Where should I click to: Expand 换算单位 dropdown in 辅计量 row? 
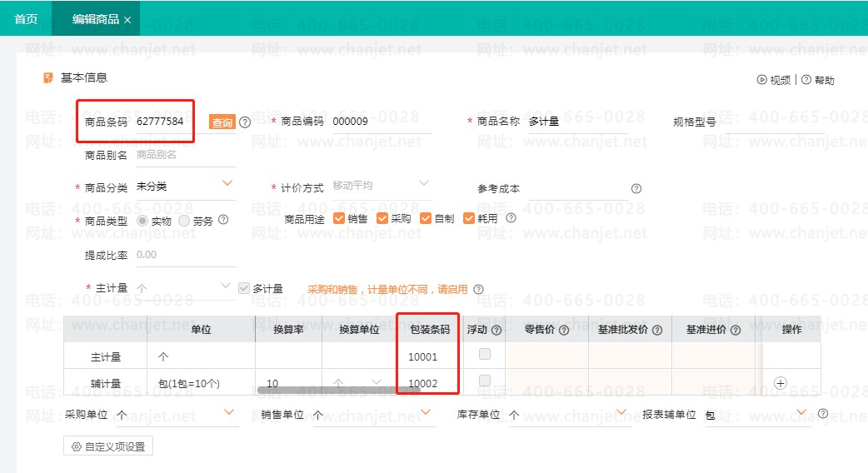[377, 381]
